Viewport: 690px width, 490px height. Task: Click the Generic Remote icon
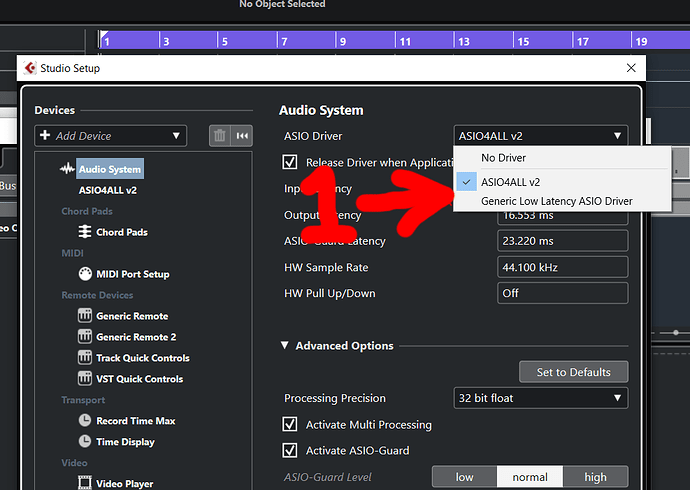(85, 316)
